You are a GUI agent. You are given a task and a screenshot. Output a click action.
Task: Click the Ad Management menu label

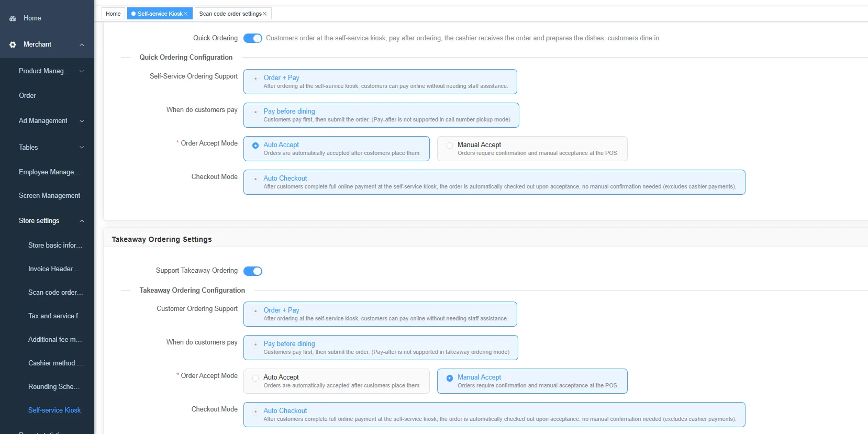(x=43, y=121)
